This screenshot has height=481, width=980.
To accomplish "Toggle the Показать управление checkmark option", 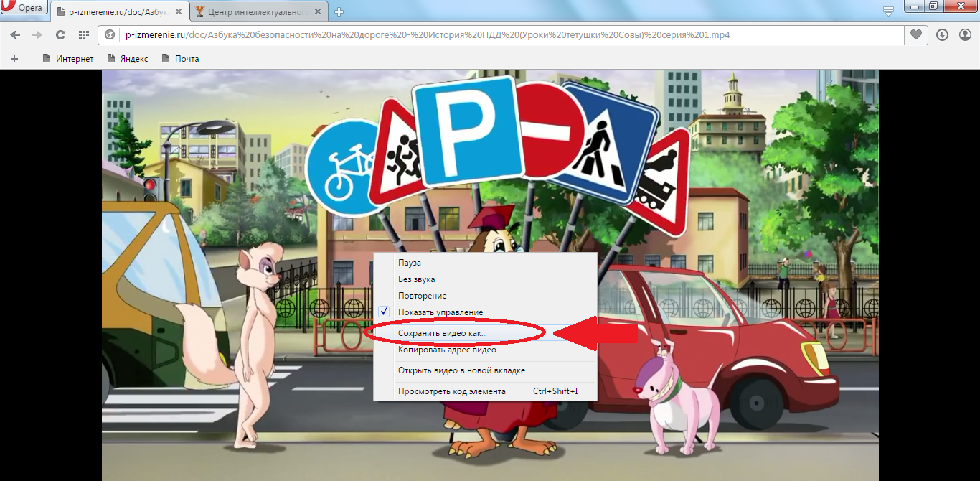I will 486,312.
